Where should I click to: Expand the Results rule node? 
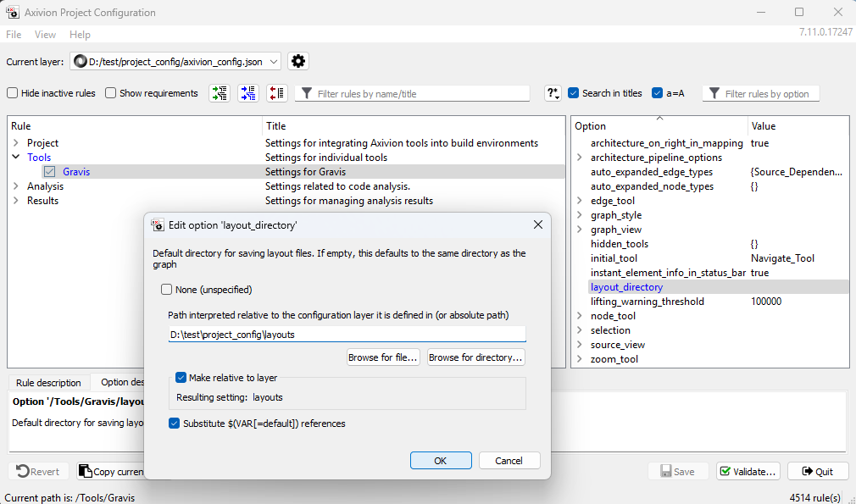coord(16,200)
